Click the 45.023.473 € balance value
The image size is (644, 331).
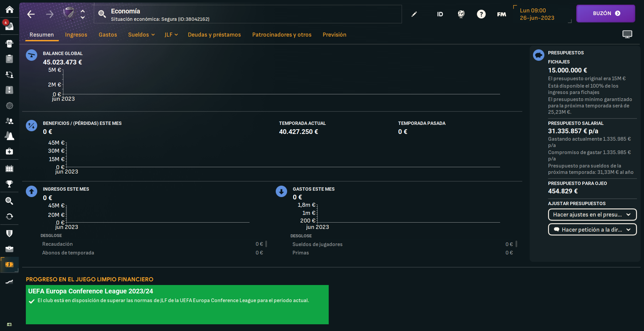62,62
